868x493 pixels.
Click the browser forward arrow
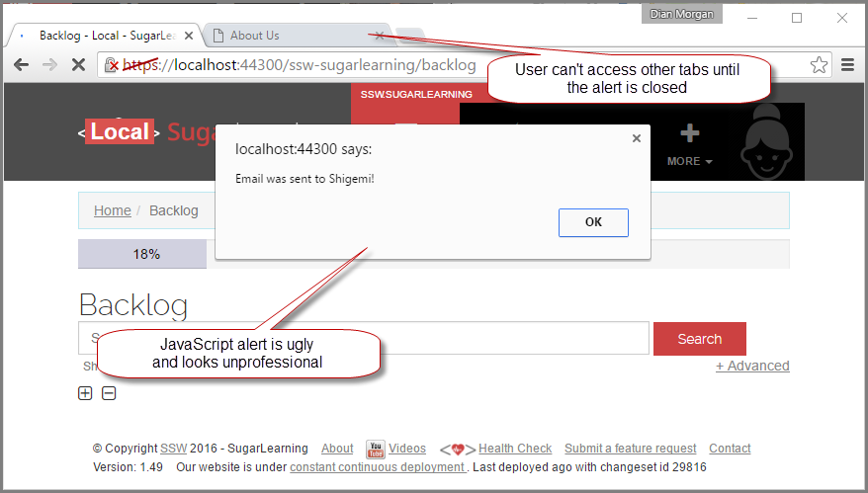[49, 65]
